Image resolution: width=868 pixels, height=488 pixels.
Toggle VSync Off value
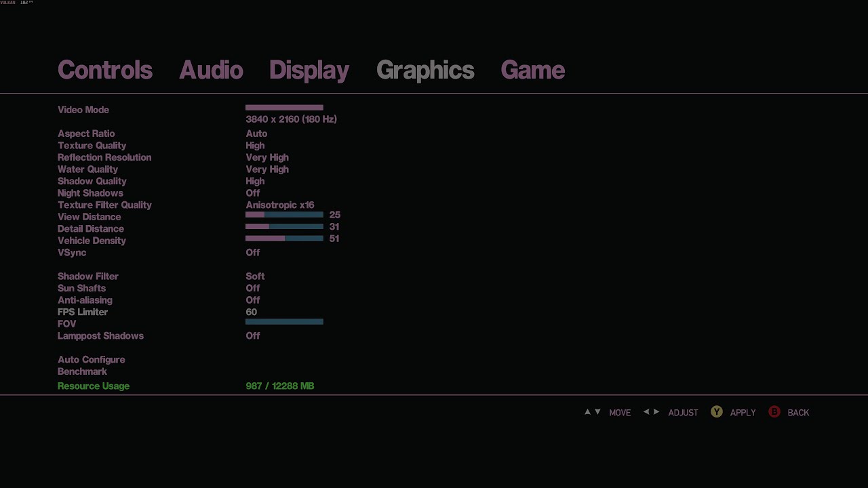[253, 253]
